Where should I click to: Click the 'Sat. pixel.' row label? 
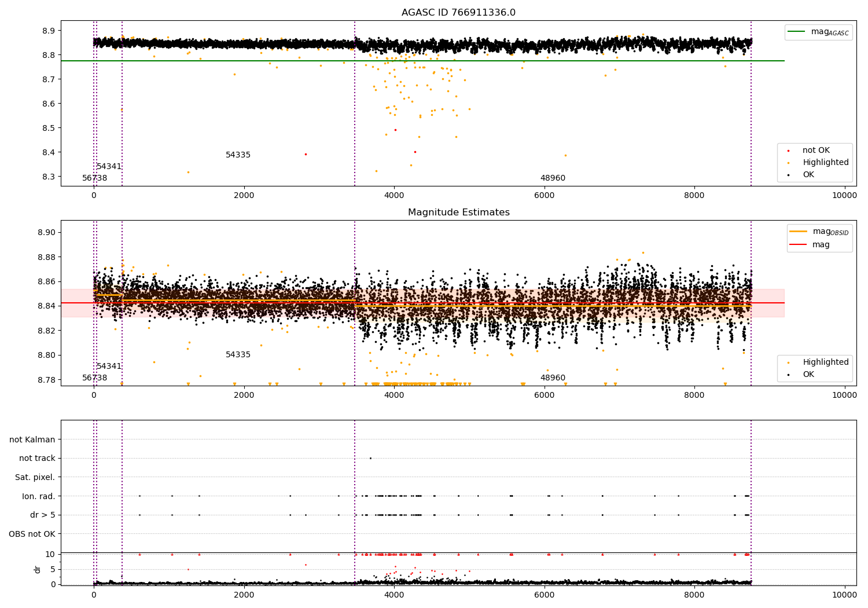tap(35, 478)
